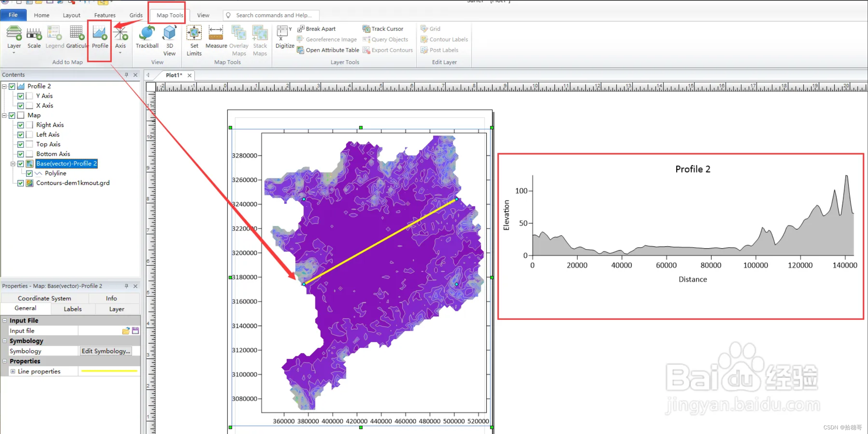Image resolution: width=868 pixels, height=434 pixels.
Task: Uncheck the Right Axis visibility checkbox
Action: [x=21, y=125]
